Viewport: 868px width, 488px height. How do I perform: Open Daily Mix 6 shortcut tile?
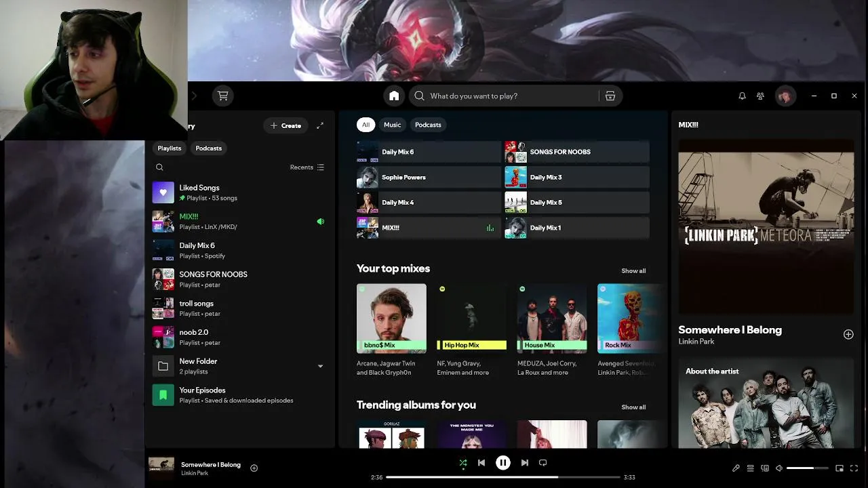[x=429, y=152]
